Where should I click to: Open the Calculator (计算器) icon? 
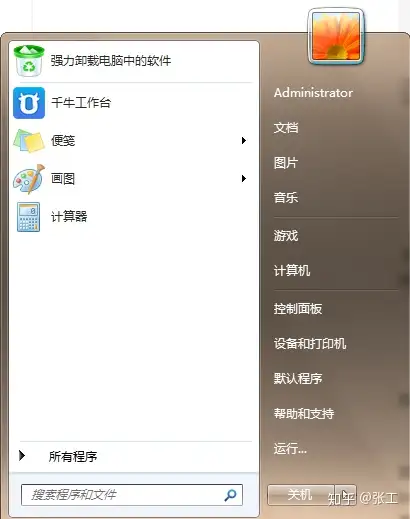pyautogui.click(x=28, y=217)
